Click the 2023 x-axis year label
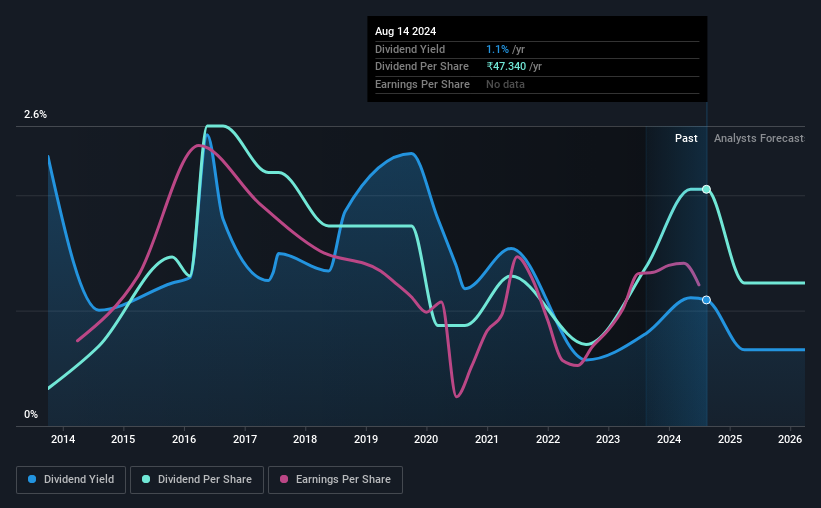Viewport: 821px width, 508px height. pos(608,439)
